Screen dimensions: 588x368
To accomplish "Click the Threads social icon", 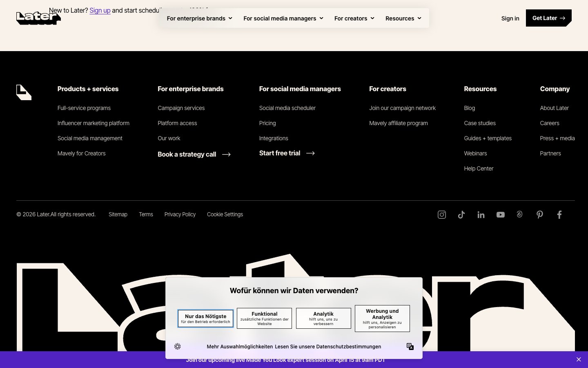I will 519,215.
